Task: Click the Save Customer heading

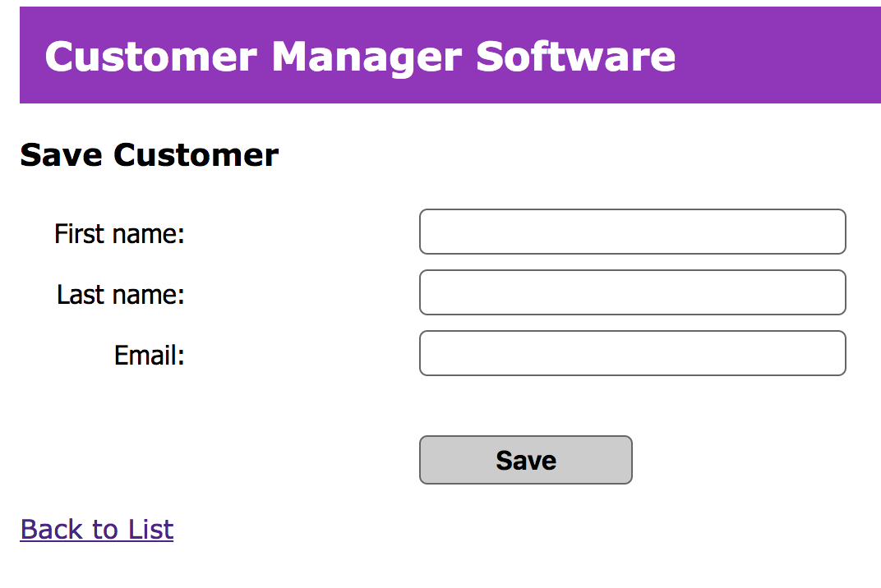Action: pos(150,154)
